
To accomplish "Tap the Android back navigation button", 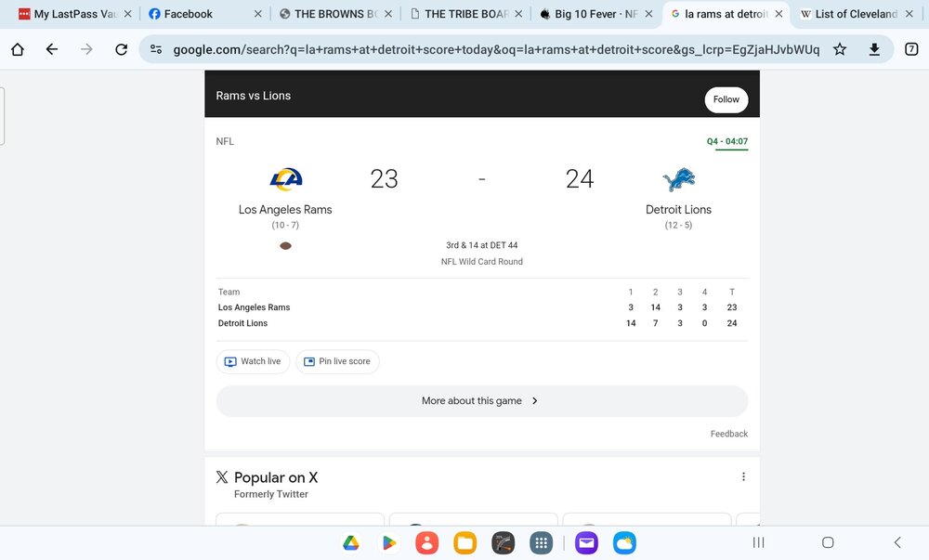I will tap(897, 542).
